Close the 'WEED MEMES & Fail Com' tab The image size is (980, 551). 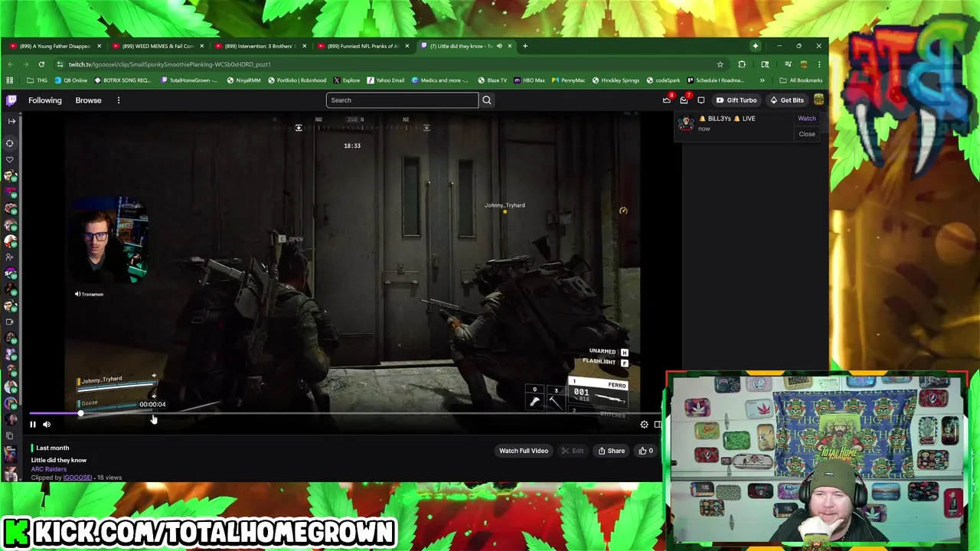click(202, 46)
